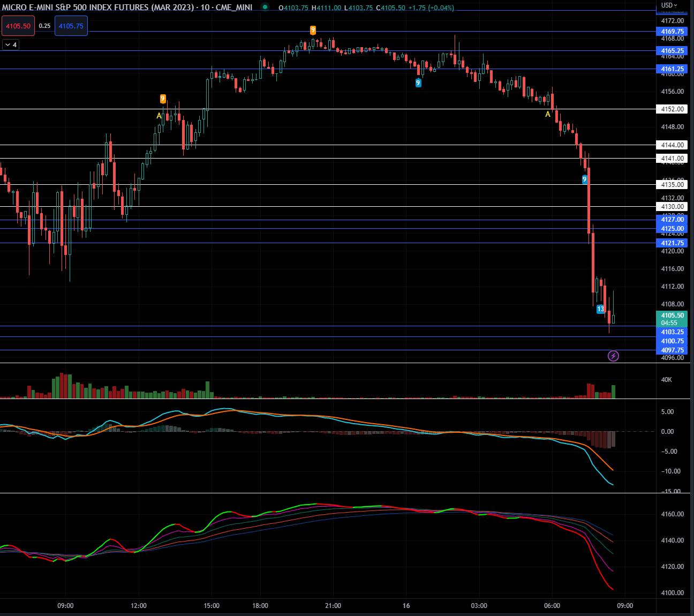
Task: Select the 4152.00 white price level label
Action: 672,109
